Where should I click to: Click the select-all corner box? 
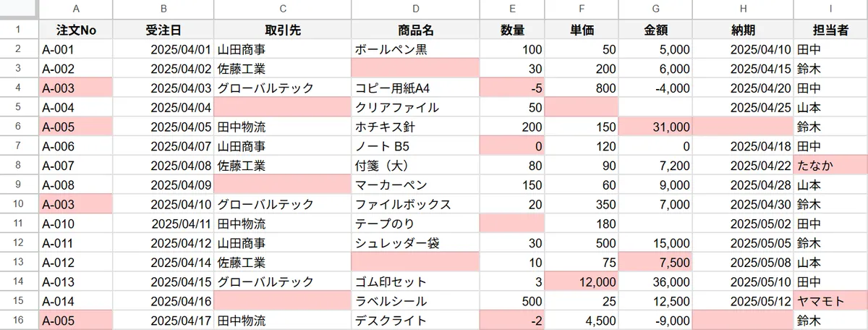click(x=19, y=9)
